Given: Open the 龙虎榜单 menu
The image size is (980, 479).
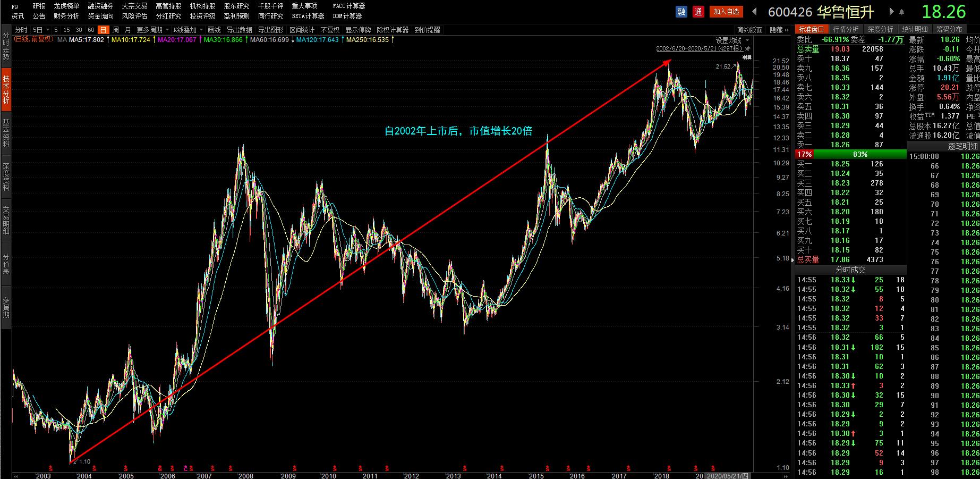Looking at the screenshot, I should pos(66,6).
